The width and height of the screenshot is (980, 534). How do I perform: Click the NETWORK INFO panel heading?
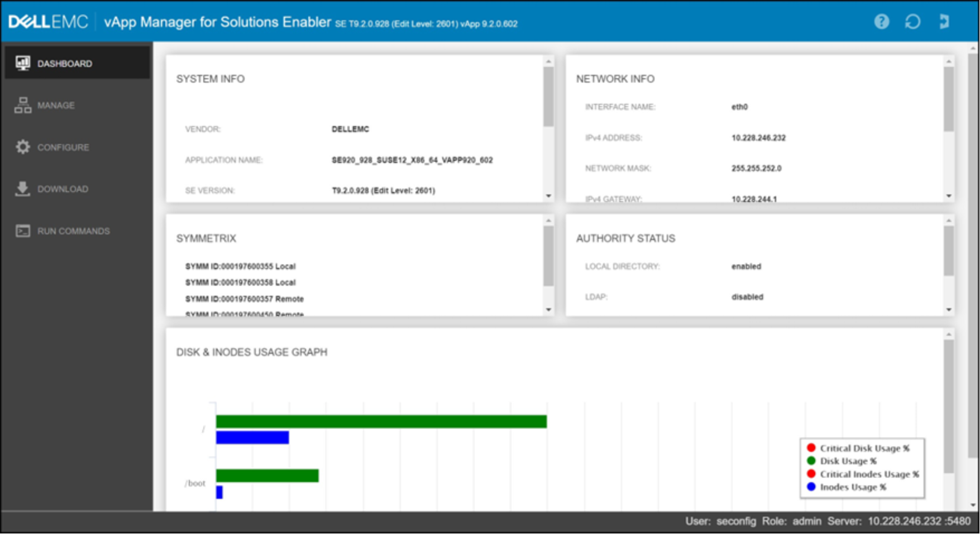point(615,79)
